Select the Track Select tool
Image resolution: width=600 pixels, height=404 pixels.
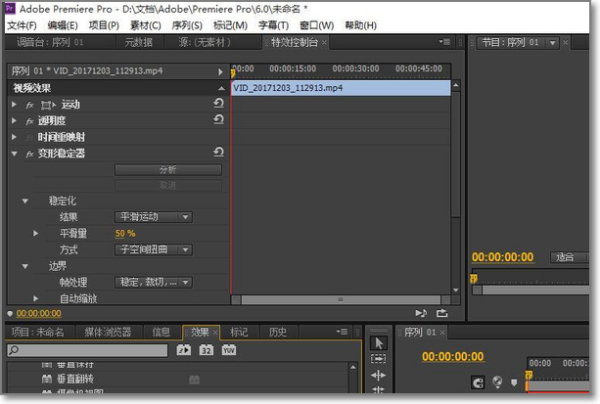pos(378,358)
